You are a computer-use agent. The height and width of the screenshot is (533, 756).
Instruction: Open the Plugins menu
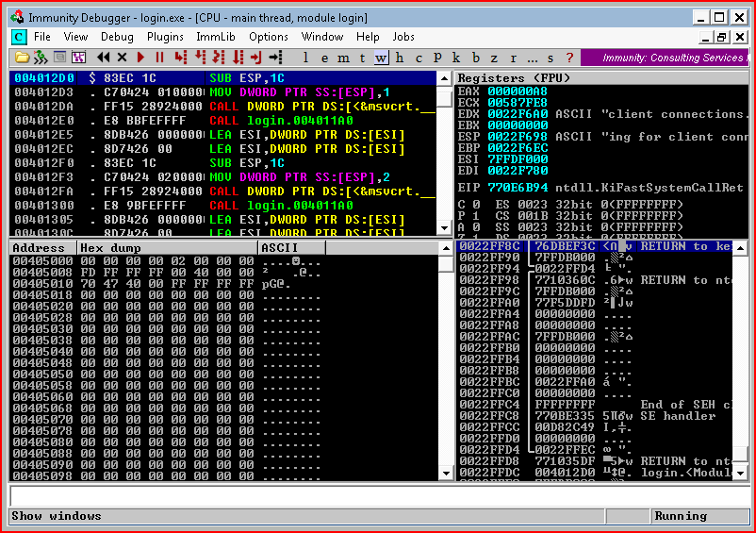point(165,37)
